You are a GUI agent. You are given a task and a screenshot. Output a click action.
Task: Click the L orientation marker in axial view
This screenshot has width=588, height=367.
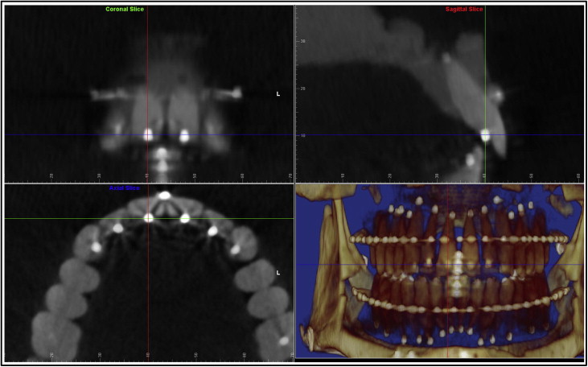(278, 273)
